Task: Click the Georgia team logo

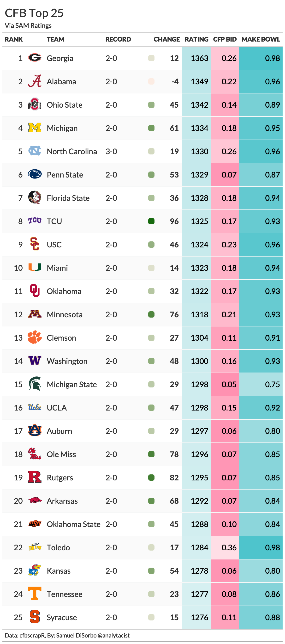Action: [x=35, y=58]
